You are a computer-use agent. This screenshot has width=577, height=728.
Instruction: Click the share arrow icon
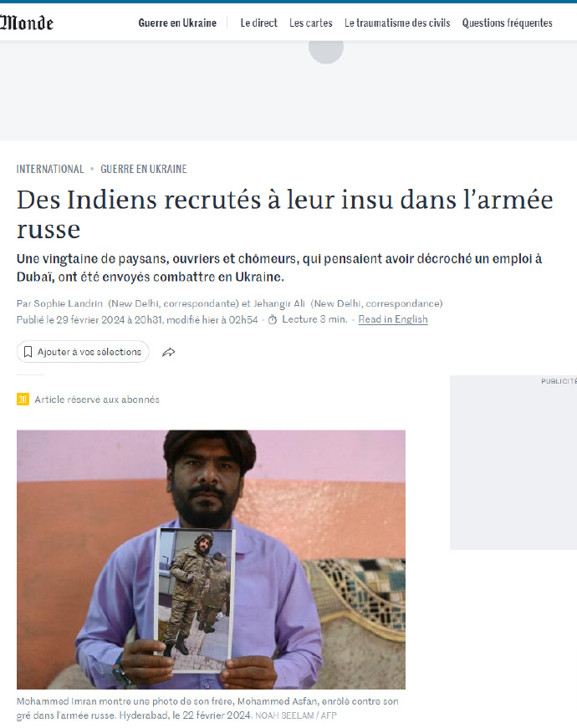pos(169,352)
